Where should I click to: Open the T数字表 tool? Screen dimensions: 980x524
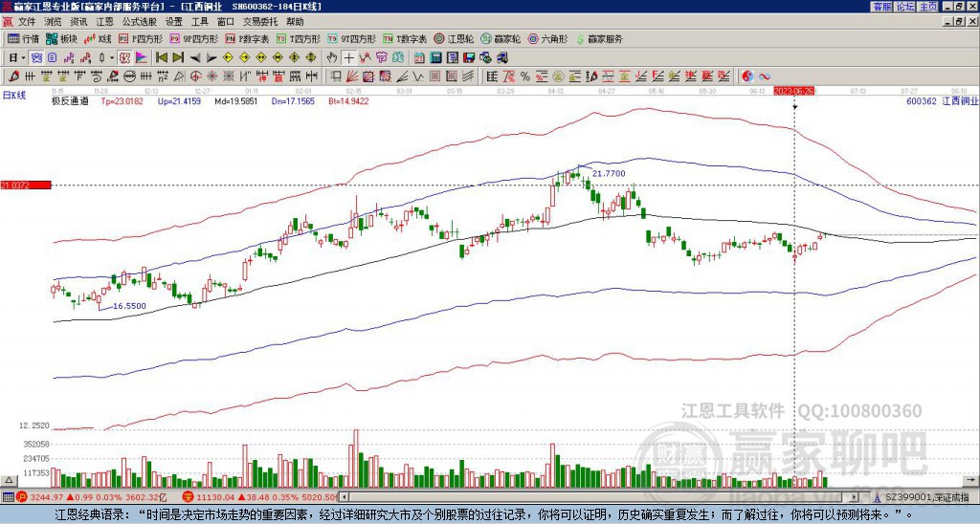[405, 38]
